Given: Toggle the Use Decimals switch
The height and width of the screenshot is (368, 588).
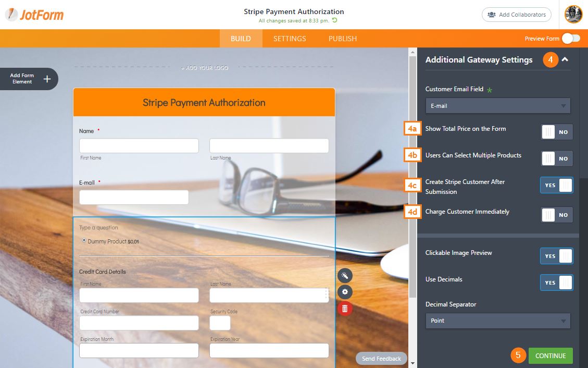Looking at the screenshot, I should tap(557, 283).
